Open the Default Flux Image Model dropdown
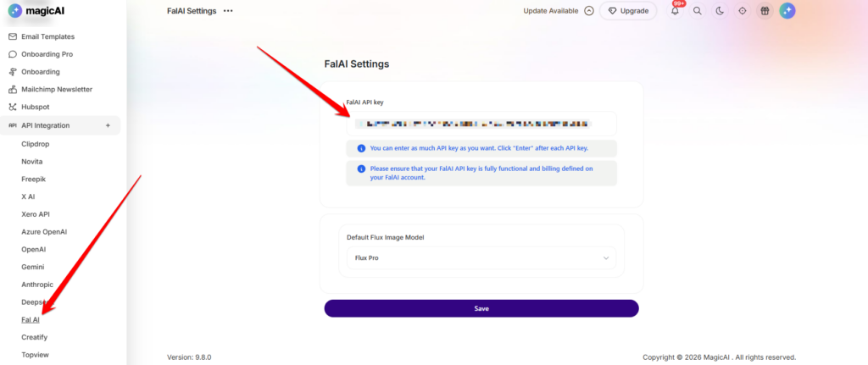 (481, 257)
